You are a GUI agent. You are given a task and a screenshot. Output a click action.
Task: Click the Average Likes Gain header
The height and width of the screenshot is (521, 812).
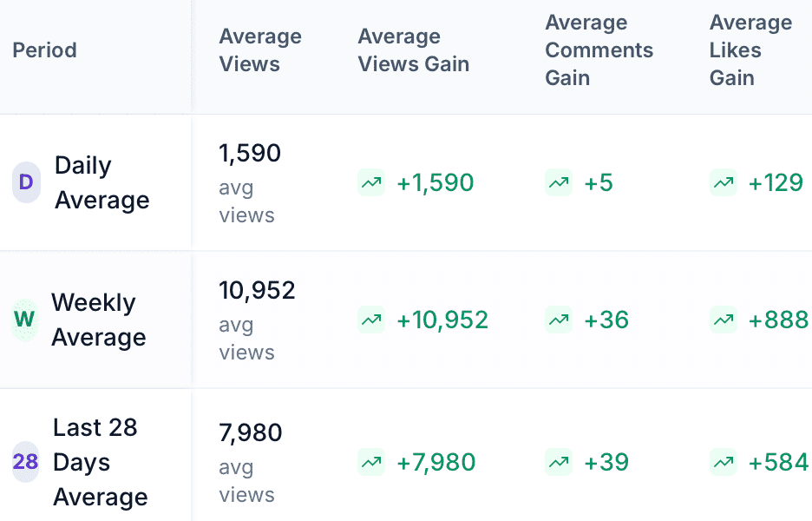[x=750, y=50]
